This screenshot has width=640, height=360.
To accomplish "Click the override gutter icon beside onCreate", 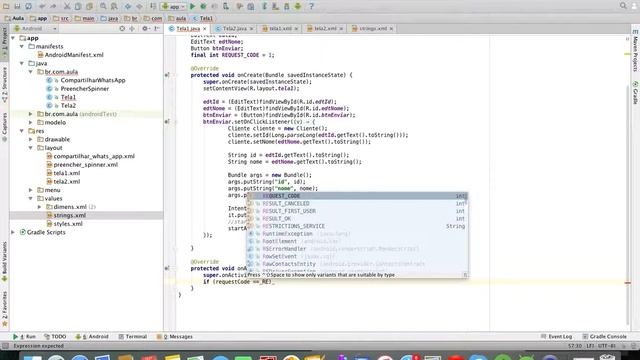I will tap(167, 75).
